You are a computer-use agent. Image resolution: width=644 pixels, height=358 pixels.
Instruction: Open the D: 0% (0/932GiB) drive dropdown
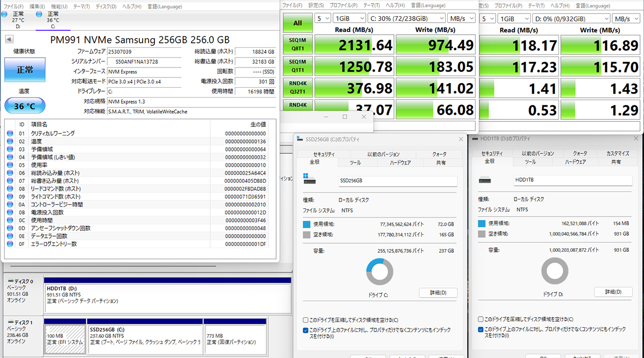(x=571, y=19)
